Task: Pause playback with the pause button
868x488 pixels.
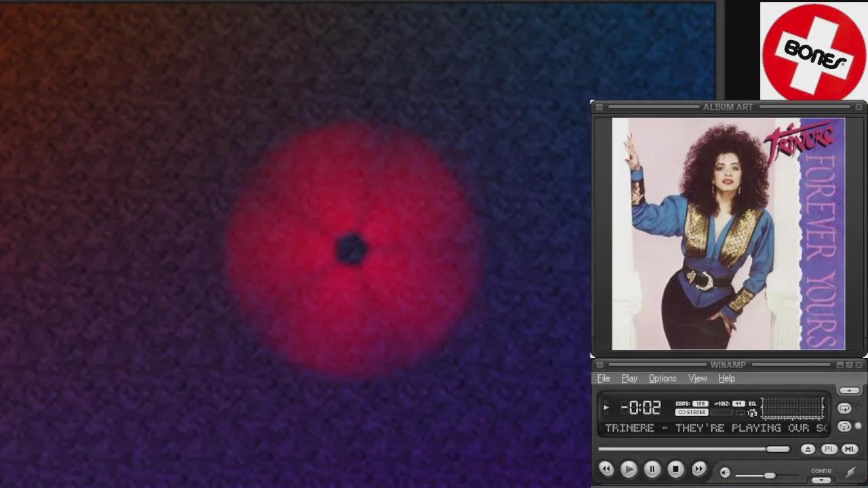Action: coord(652,469)
